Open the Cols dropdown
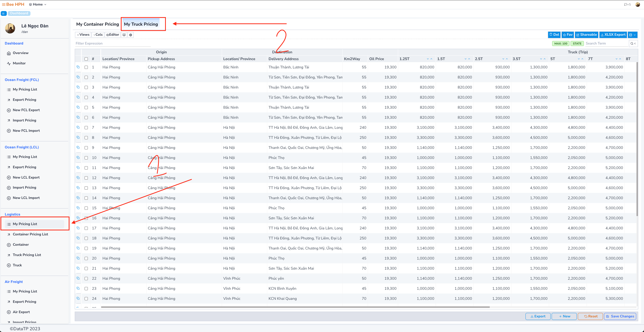Screen dimensions: 644x332 coord(98,35)
